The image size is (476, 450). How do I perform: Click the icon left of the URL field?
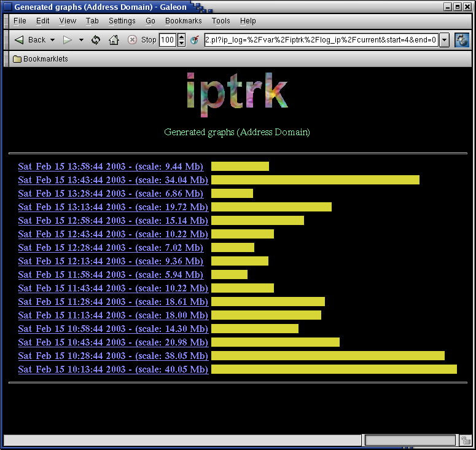(x=195, y=40)
